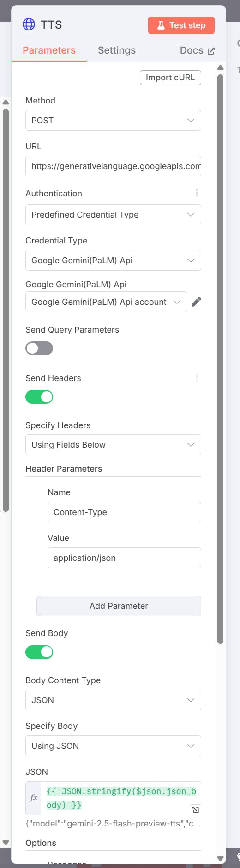Screen dimensions: 240x868
Task: Click the Test step button
Action: click(181, 25)
